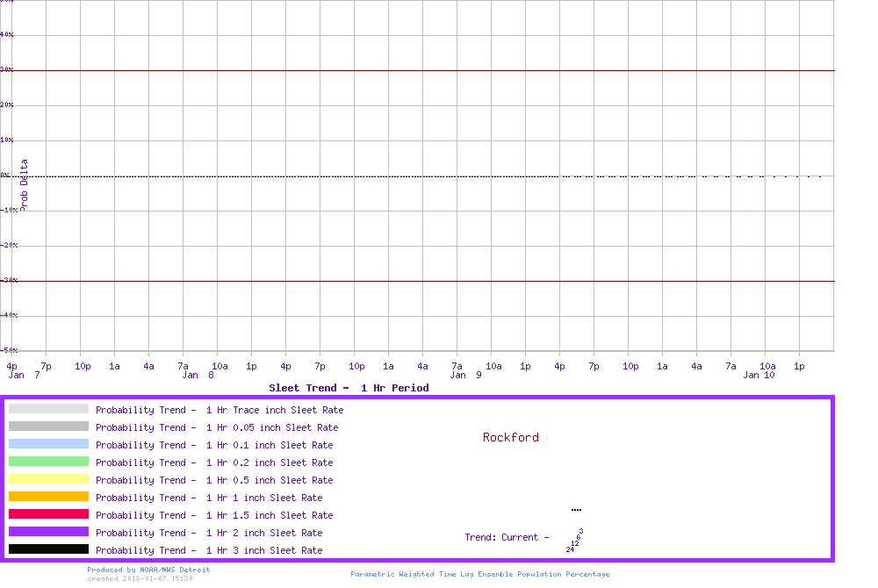This screenshot has height=588, width=878.
Task: Click the Parametric Weighted Time Lag Ensemble footer
Action: [479, 574]
